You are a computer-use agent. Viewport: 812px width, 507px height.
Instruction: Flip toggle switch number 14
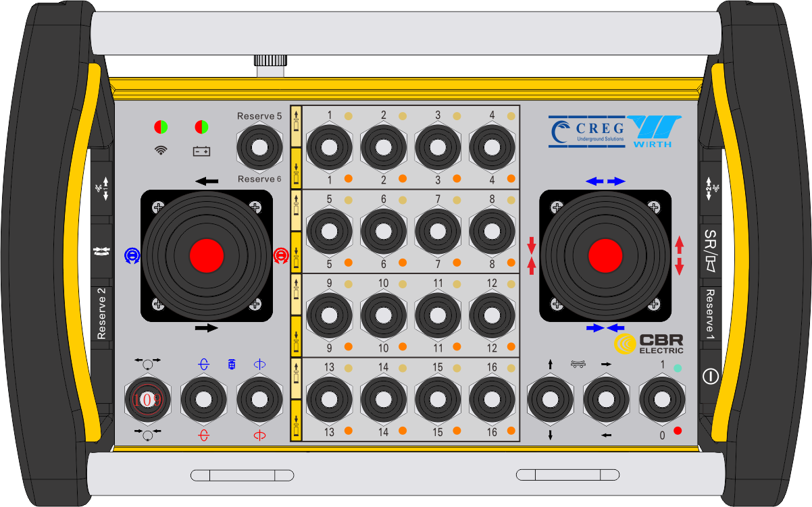pos(384,400)
